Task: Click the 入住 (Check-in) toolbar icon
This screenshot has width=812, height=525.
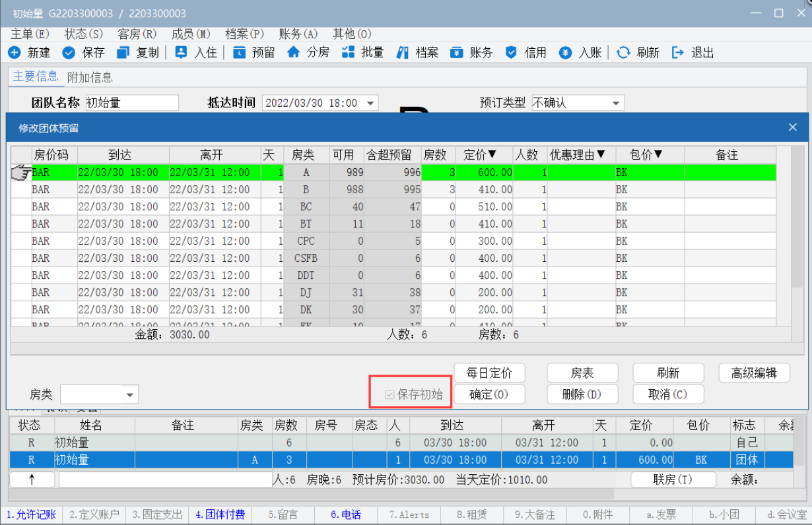Action: (x=181, y=53)
